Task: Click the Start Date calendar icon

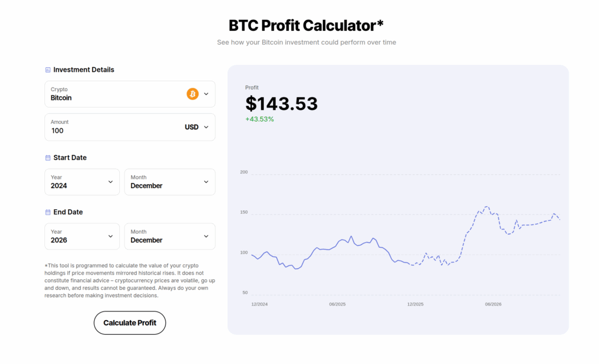Action: point(47,157)
